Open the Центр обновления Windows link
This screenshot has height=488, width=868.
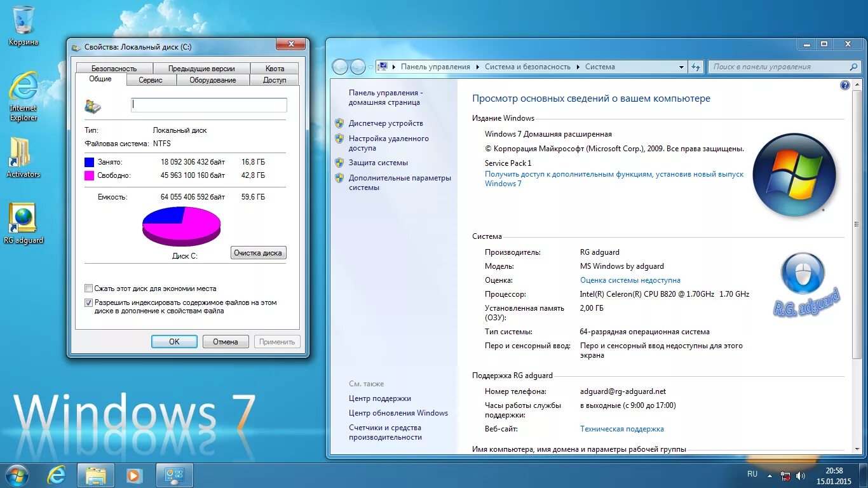point(398,413)
